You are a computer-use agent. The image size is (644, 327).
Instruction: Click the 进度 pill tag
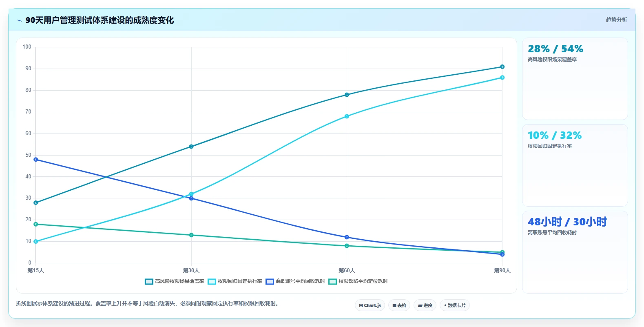(x=425, y=305)
